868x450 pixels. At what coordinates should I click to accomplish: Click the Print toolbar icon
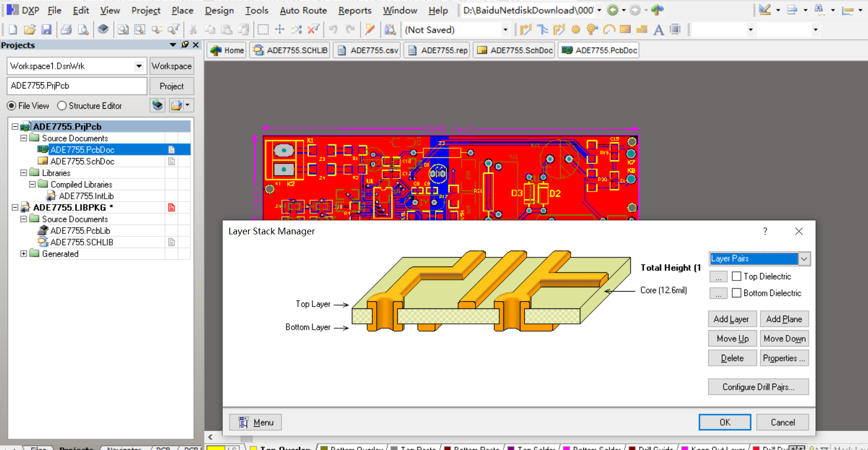point(66,30)
